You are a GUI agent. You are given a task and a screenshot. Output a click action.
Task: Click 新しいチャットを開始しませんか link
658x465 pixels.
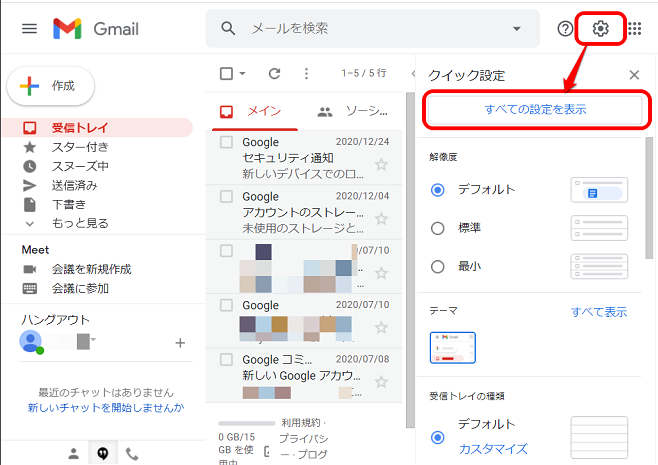[x=106, y=408]
